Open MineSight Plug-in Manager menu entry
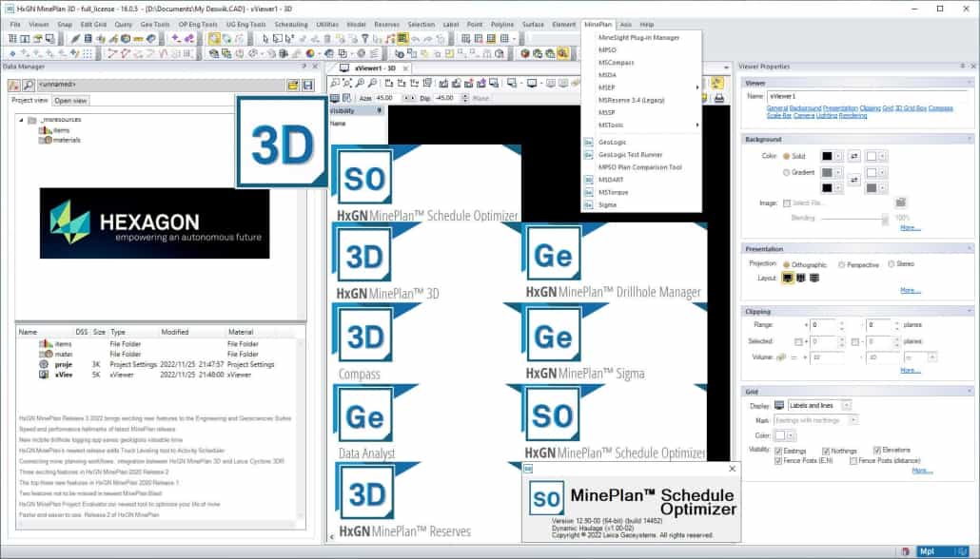Viewport: 980px width, 559px height. (638, 37)
